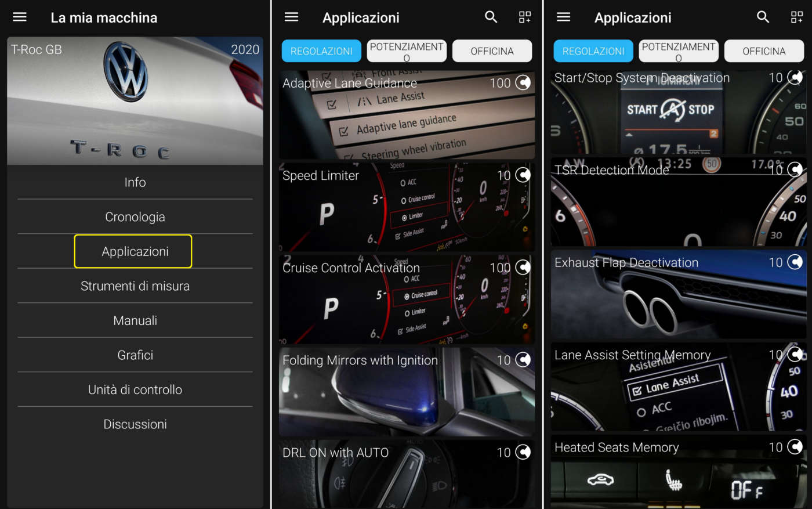
Task: Open the Folding Mirrors with Ignition card
Action: (x=407, y=392)
